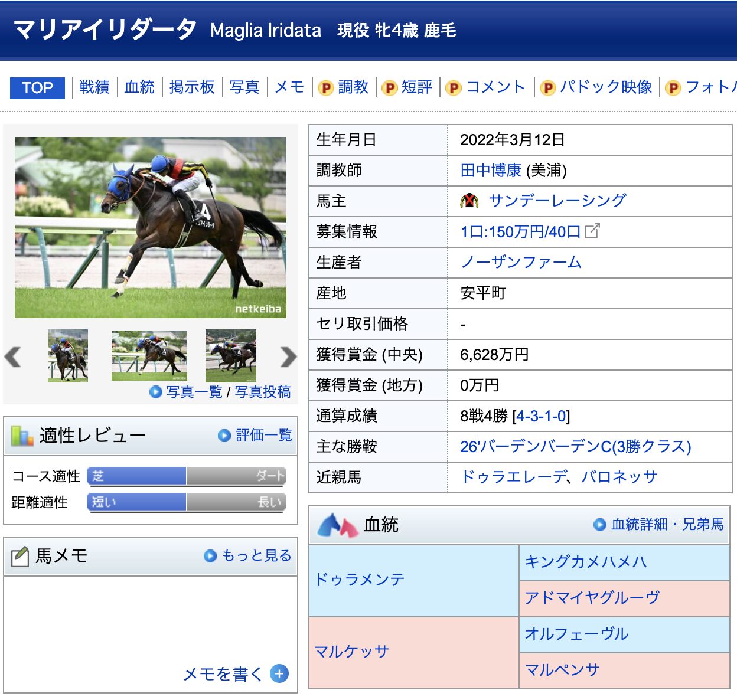
Task: Click the 安平町 birthplace value
Action: (483, 293)
